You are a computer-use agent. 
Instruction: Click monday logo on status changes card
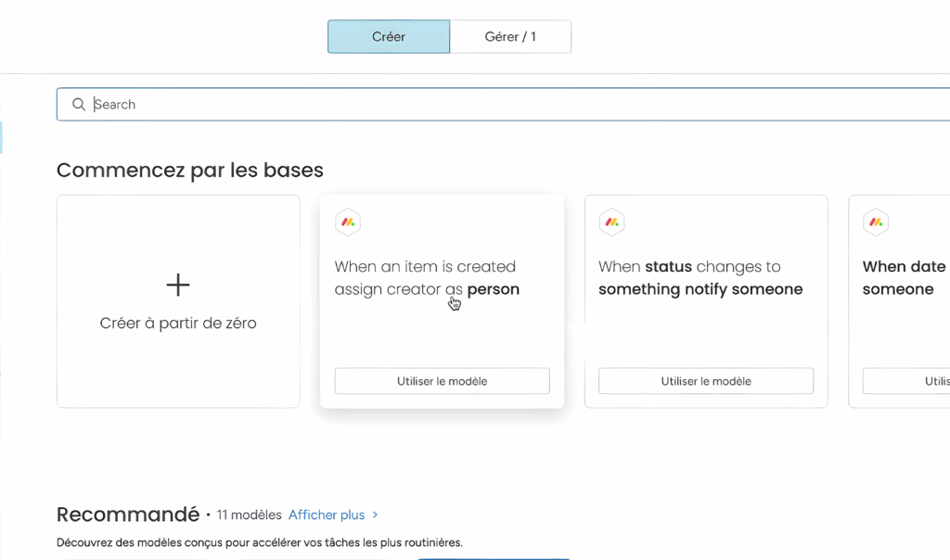612,223
